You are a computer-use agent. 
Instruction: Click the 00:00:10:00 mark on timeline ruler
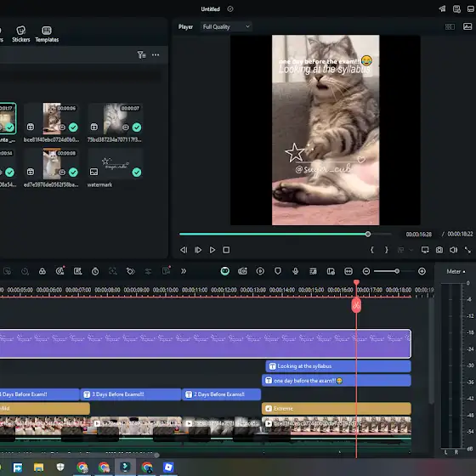(x=166, y=290)
